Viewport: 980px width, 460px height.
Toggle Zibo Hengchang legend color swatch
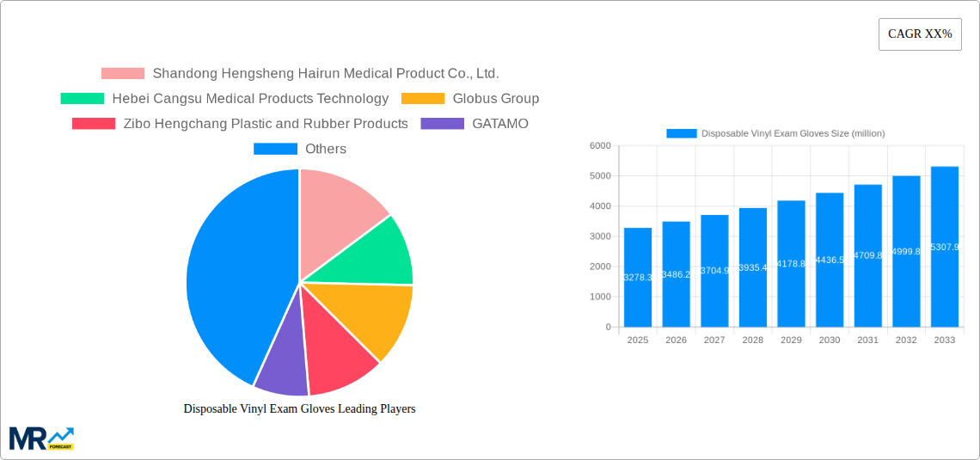[94, 124]
